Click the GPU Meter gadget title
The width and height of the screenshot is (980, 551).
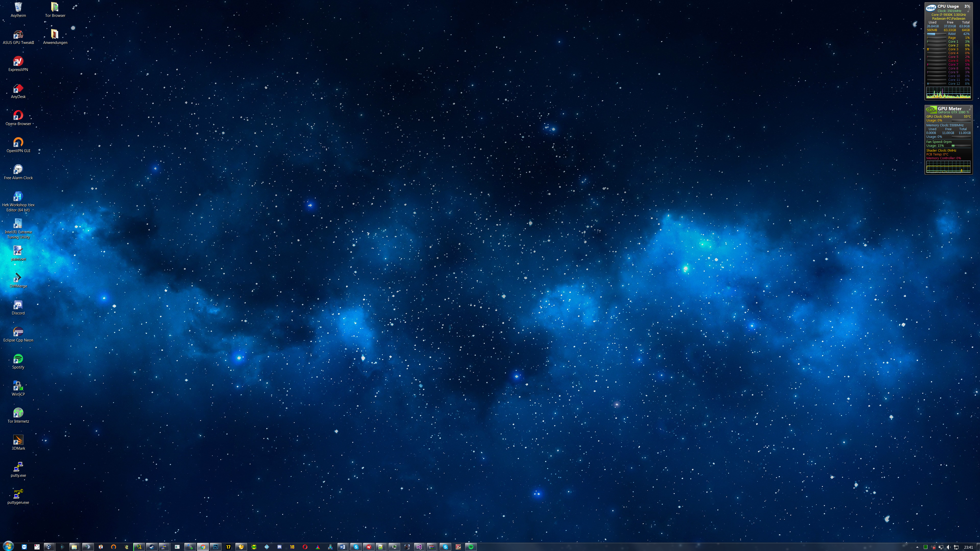pyautogui.click(x=950, y=109)
